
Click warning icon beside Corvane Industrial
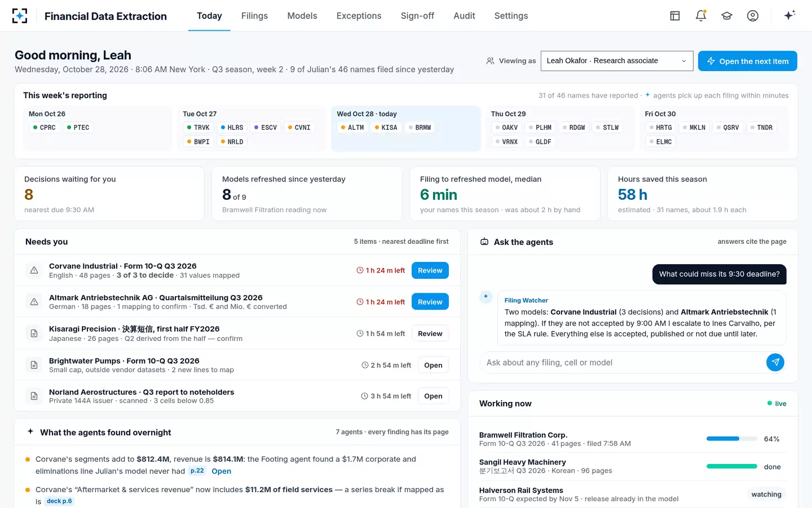34,270
